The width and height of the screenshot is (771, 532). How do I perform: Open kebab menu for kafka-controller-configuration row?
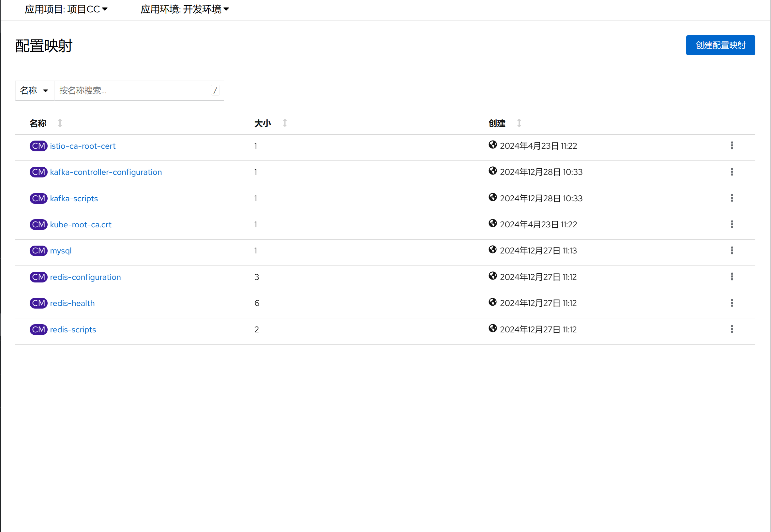tap(732, 172)
